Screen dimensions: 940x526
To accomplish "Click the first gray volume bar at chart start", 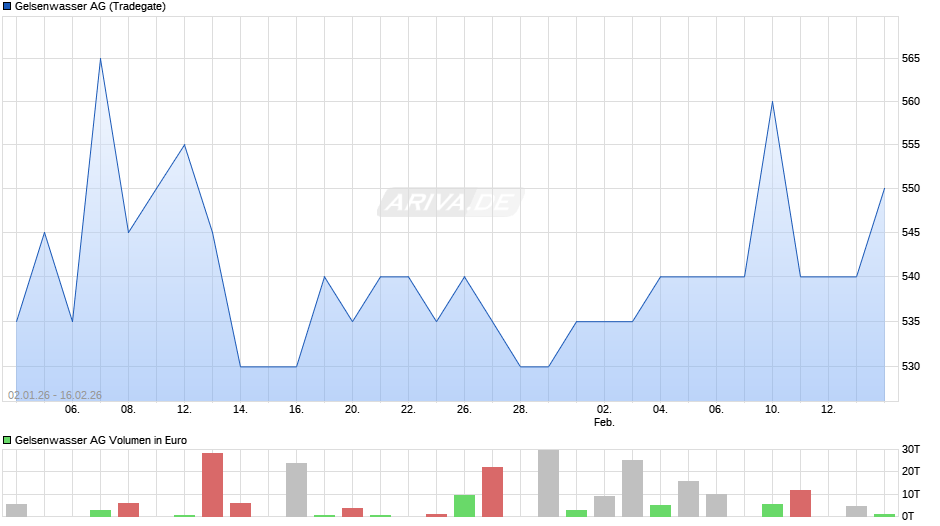I will coord(16,510).
